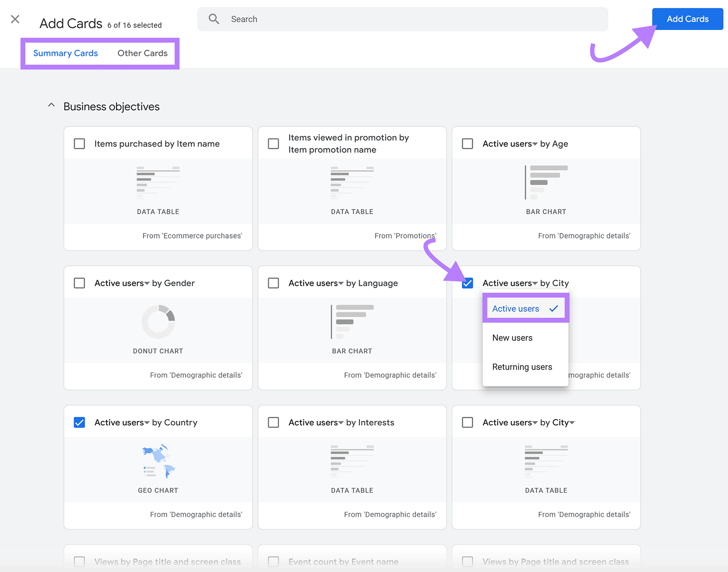
Task: Click the donut chart icon on the Gender card
Action: [x=158, y=322]
